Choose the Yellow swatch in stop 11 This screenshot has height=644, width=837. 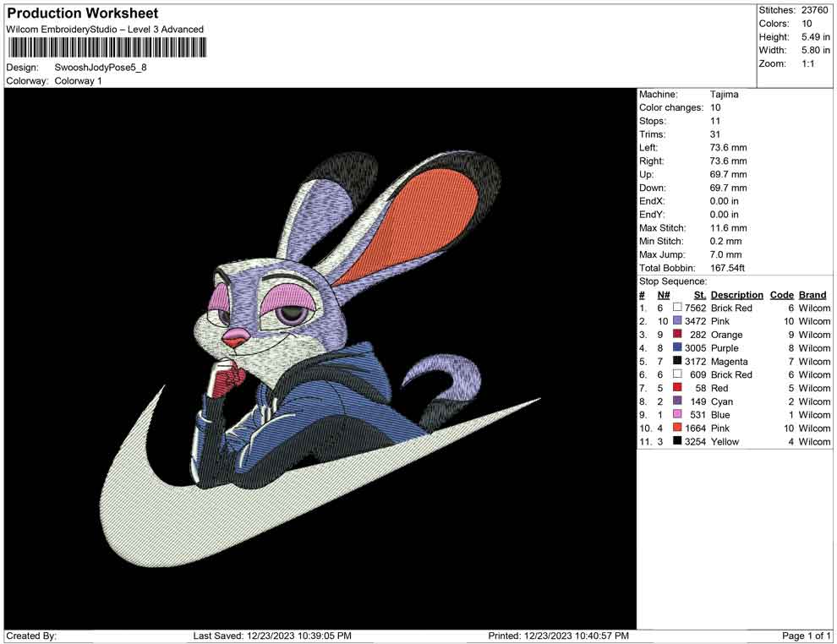[677, 441]
